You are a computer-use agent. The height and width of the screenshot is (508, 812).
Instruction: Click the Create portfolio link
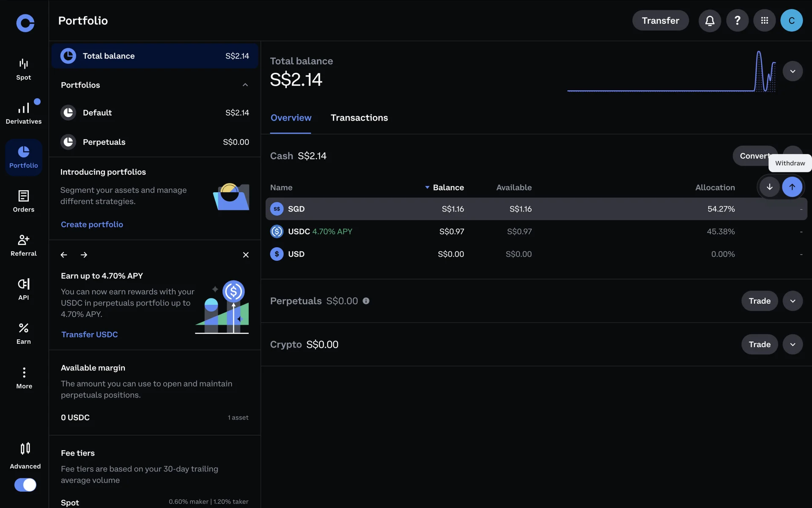click(x=92, y=224)
